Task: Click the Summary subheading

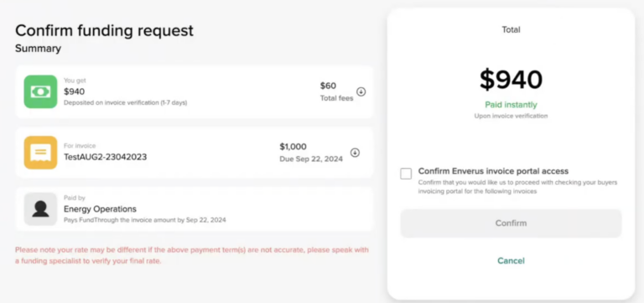Action: [x=39, y=49]
